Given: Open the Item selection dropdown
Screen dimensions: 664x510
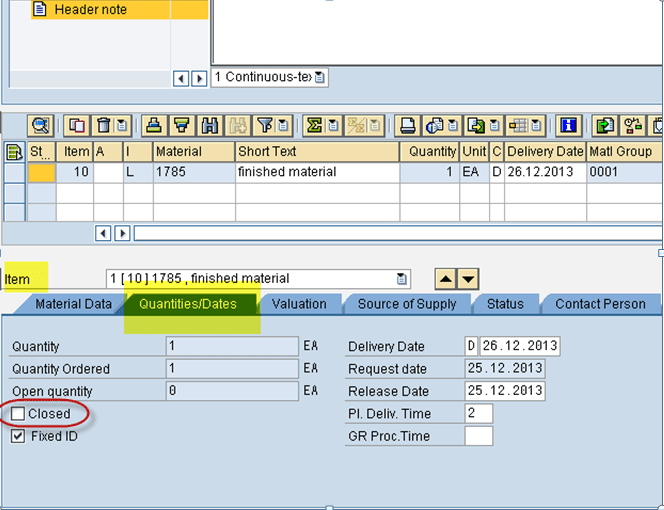Looking at the screenshot, I should click(x=402, y=279).
